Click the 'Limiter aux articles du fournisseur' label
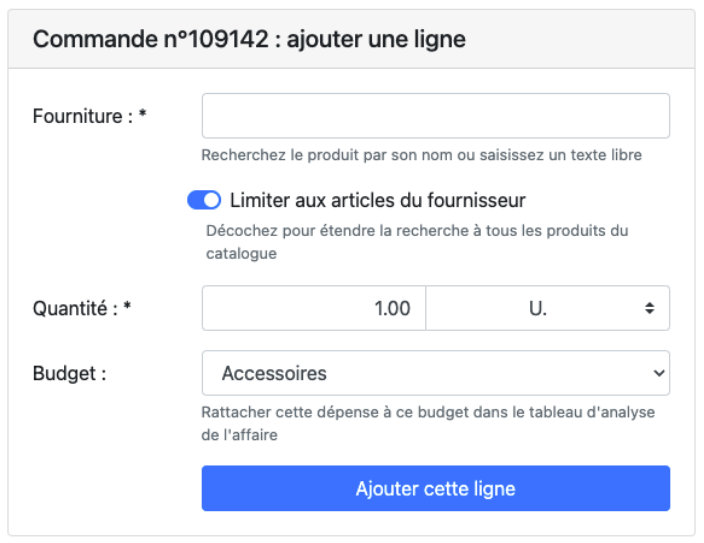This screenshot has height=543, width=704. (x=377, y=201)
